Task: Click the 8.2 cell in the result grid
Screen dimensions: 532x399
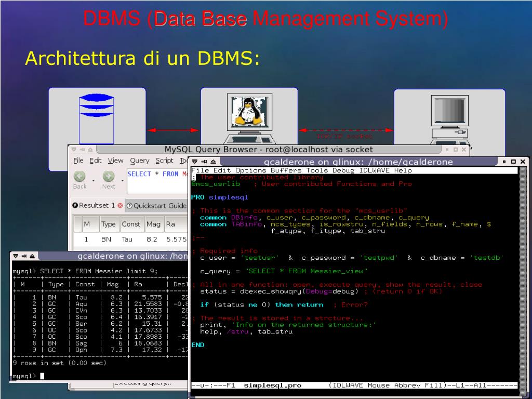Action: [x=152, y=239]
